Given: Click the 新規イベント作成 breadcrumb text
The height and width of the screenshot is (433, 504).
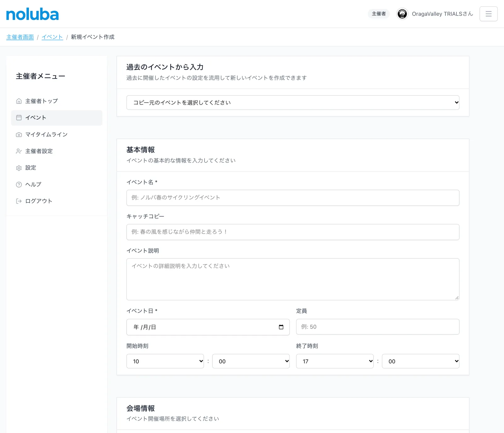Looking at the screenshot, I should 93,37.
